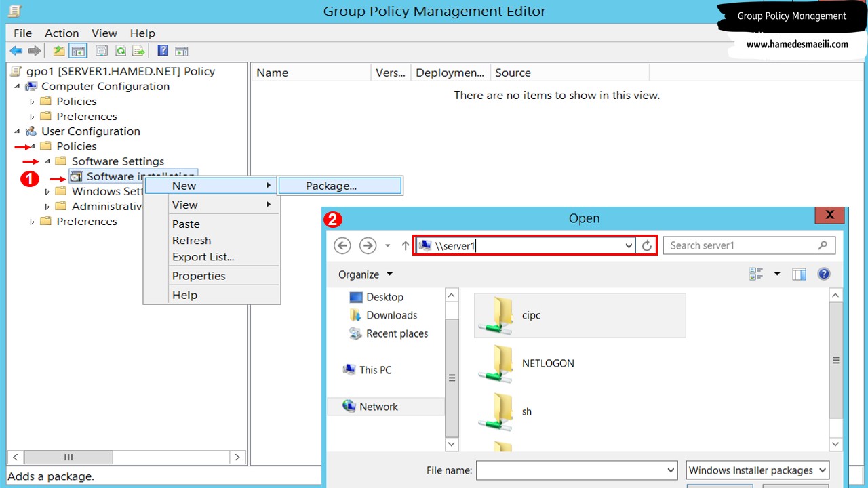Expand Policies under Computer Configuration
Screen dimensions: 868x488
(x=32, y=102)
